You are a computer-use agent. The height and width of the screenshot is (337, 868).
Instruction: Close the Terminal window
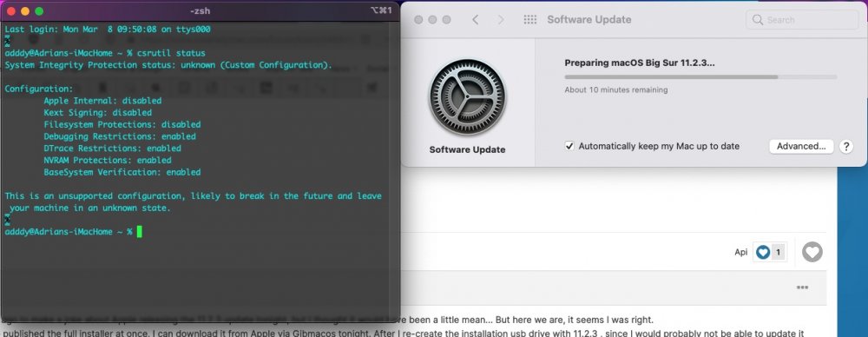point(10,11)
